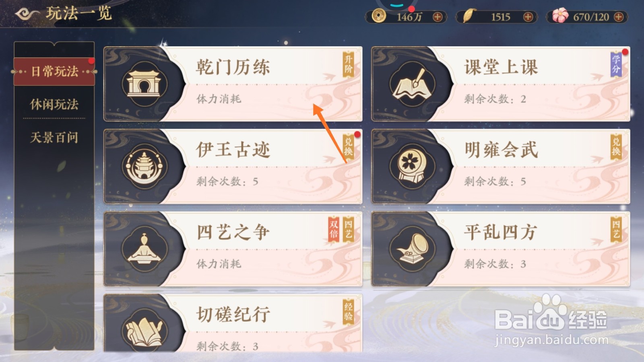The width and height of the screenshot is (644, 362).
Task: Enter the 课堂上课 activity title
Action: pos(501,67)
